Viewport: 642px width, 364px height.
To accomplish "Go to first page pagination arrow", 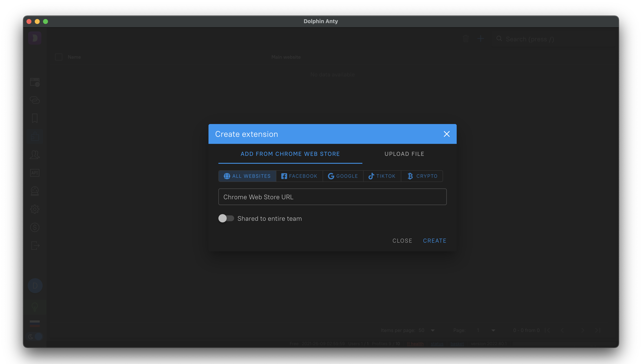I will pos(548,330).
